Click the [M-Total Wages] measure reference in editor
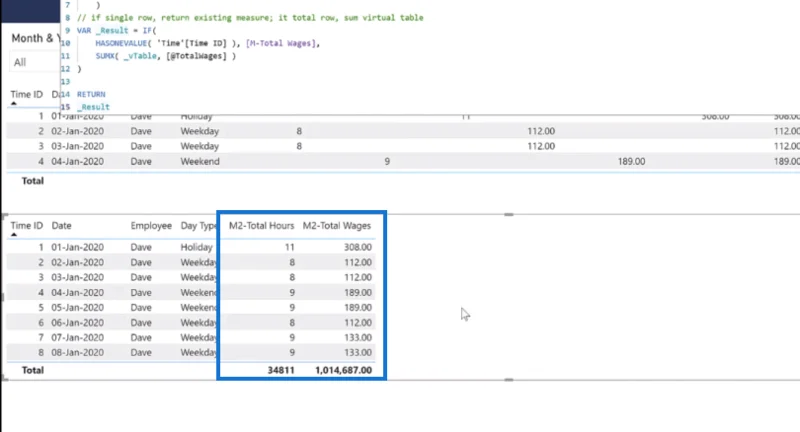Image resolution: width=800 pixels, height=432 pixels. 281,43
